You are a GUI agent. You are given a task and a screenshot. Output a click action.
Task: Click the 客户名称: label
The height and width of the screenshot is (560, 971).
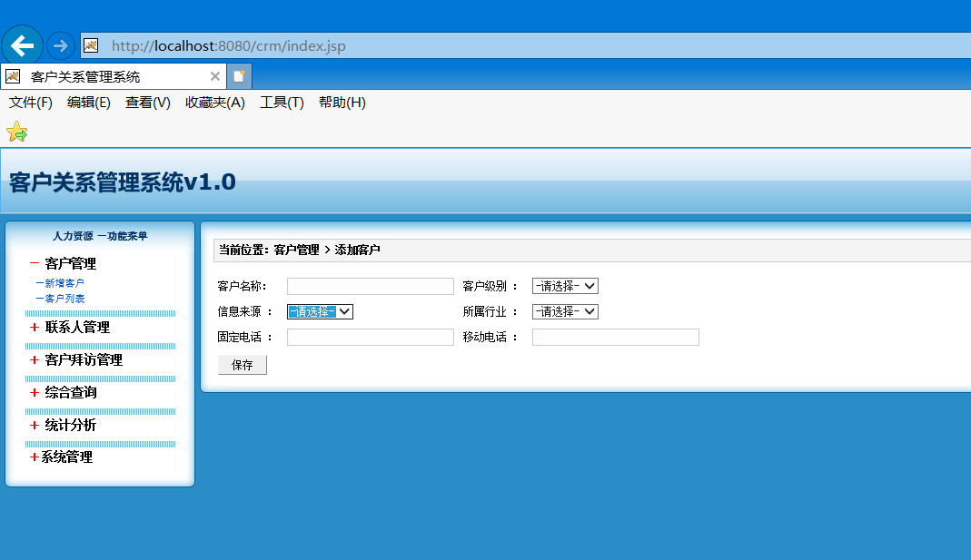(x=242, y=286)
